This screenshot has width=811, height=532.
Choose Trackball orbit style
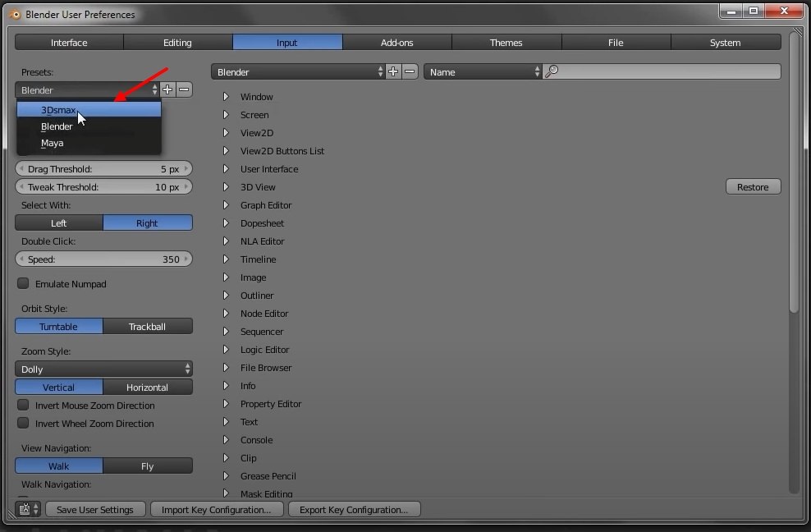(148, 327)
